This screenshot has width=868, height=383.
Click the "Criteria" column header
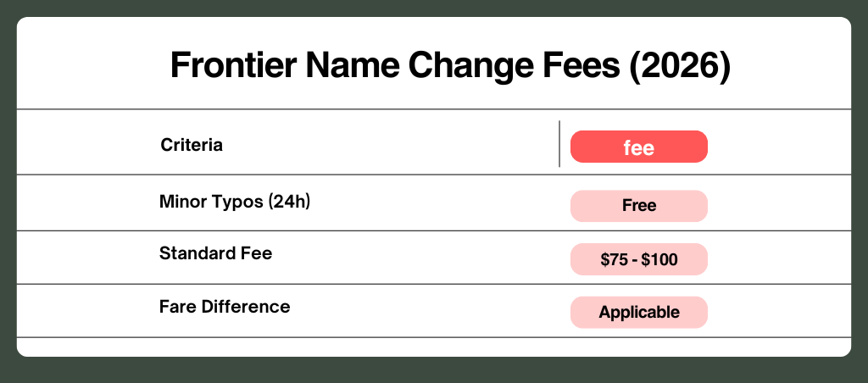[x=192, y=145]
